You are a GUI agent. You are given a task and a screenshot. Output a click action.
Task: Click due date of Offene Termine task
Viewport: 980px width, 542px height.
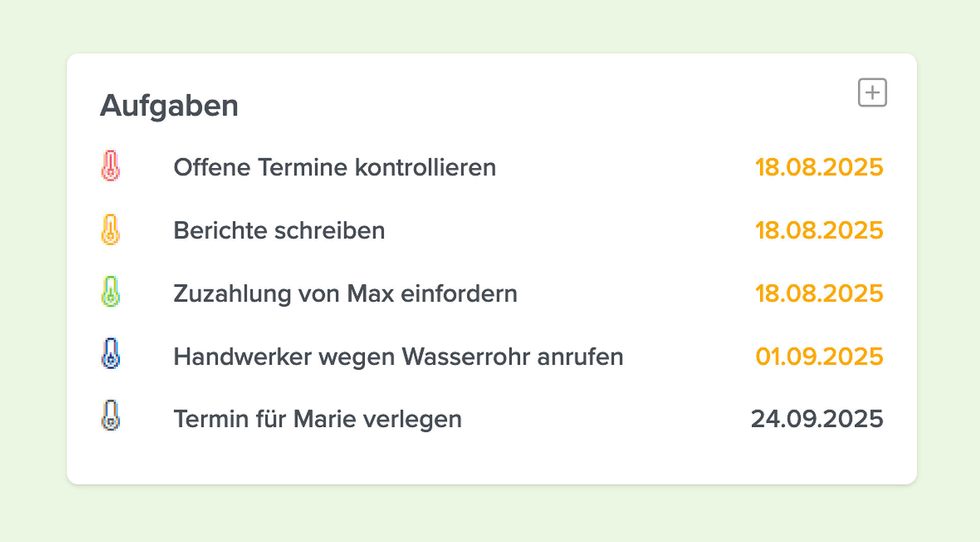click(819, 167)
